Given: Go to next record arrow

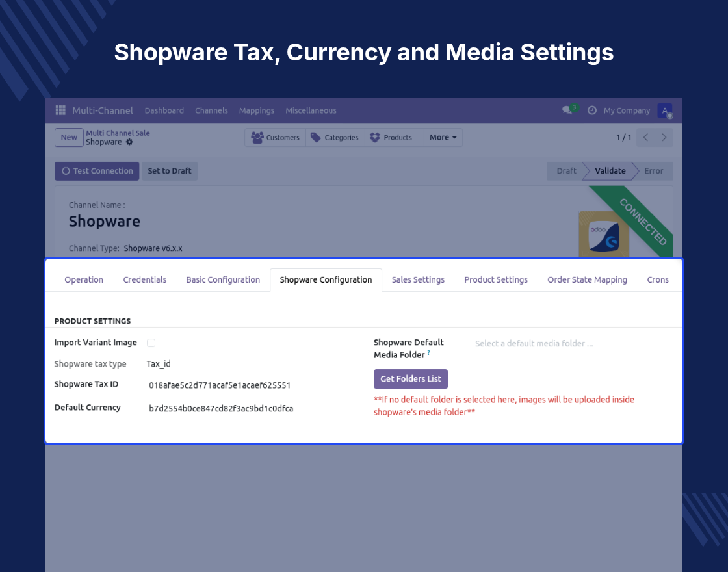Looking at the screenshot, I should pos(664,137).
